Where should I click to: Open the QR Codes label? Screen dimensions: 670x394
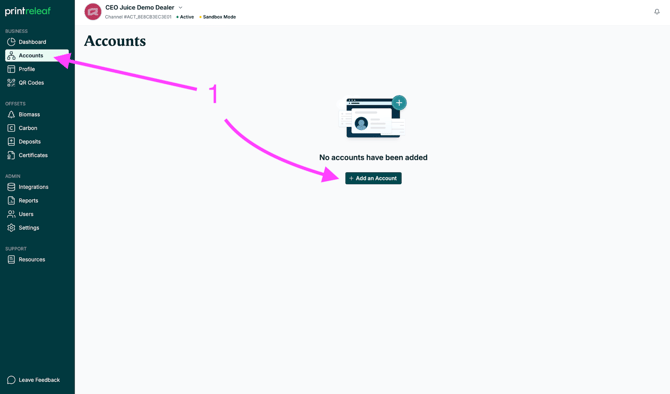tap(31, 82)
